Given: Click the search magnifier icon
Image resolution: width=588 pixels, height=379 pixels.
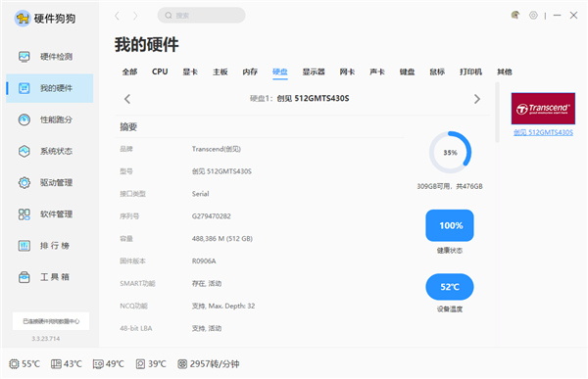Looking at the screenshot, I should 169,16.
